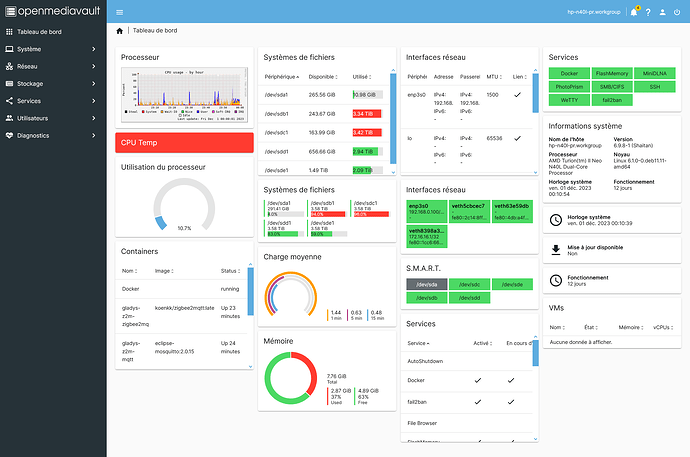Viewport: 690px width, 457px height.
Task: Expand the Stockage sidebar section
Action: click(52, 83)
